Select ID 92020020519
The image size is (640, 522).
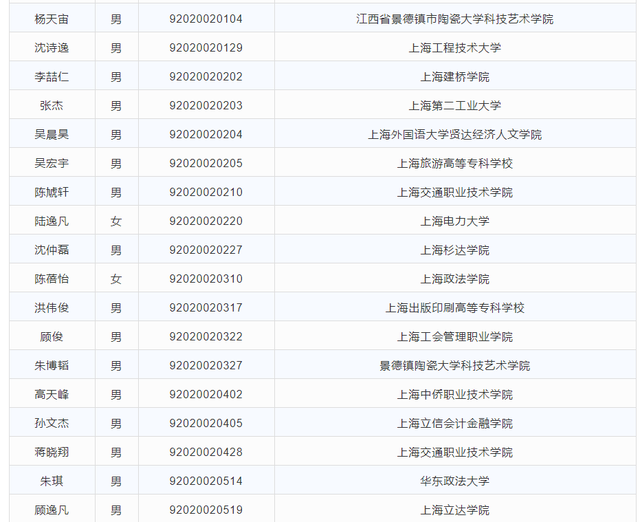click(206, 510)
